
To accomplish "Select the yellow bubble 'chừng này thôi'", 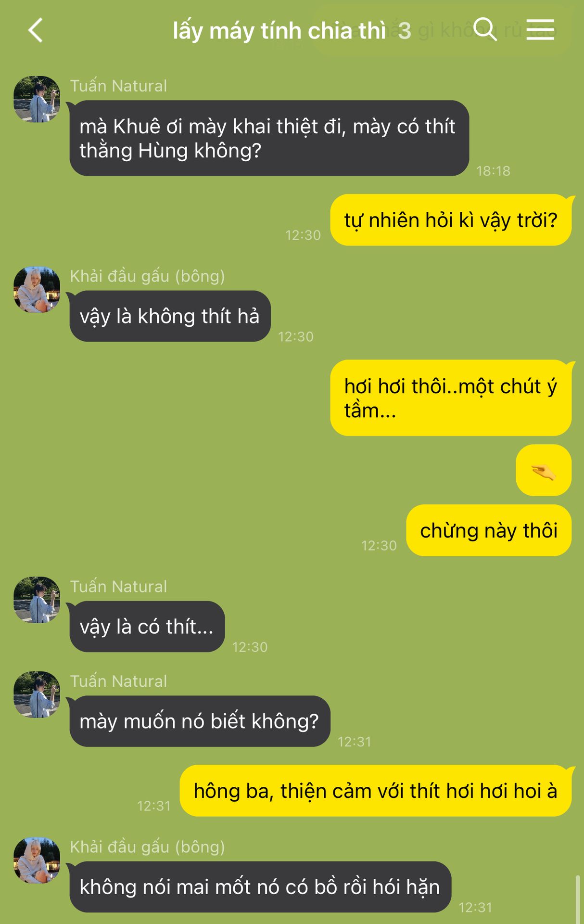I will click(489, 530).
